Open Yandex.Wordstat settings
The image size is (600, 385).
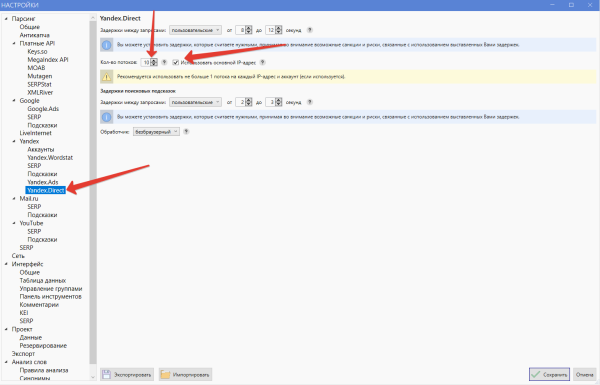[x=50, y=157]
